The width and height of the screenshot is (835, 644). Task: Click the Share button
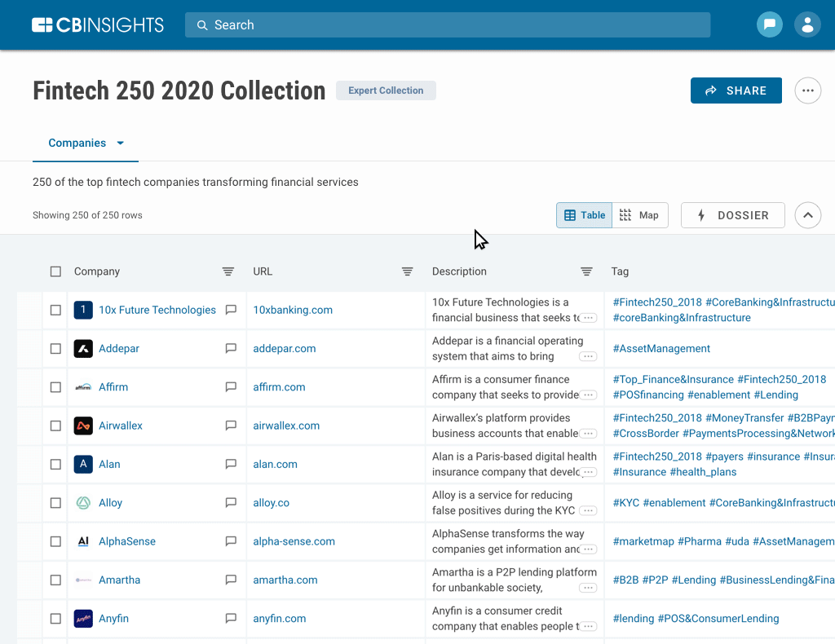coord(736,90)
